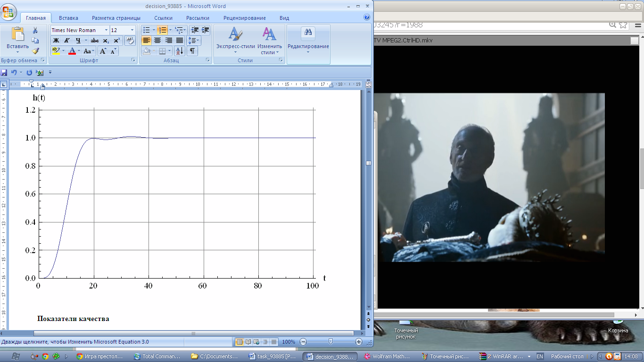Click zoom out minus button in status bar

tap(304, 342)
